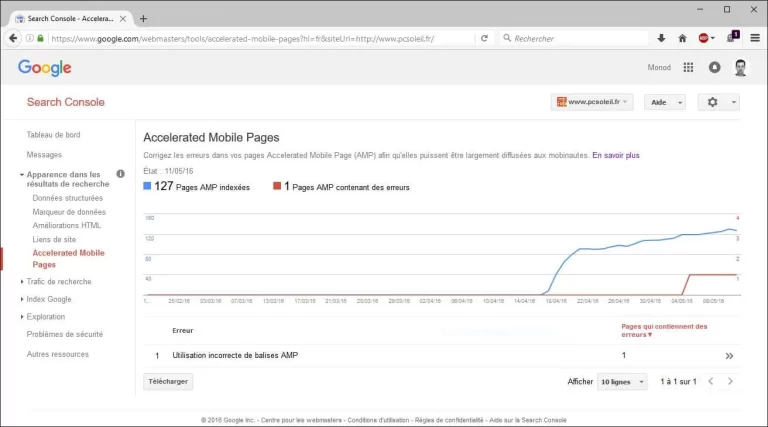The width and height of the screenshot is (768, 427).
Task: Click the search magnifier icon
Action: (507, 38)
